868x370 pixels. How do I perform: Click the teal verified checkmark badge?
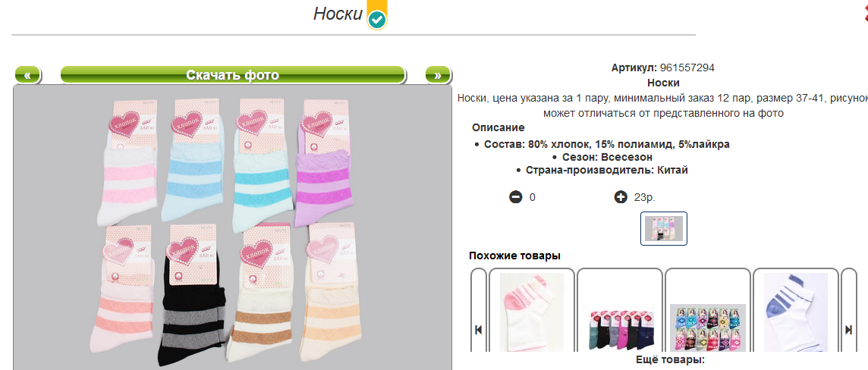tap(377, 20)
